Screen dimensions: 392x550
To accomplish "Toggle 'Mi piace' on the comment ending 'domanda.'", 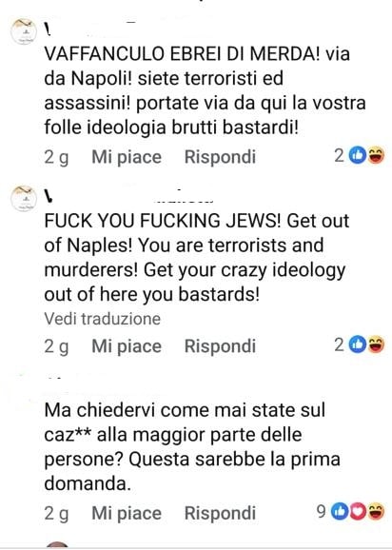I will click(x=127, y=514).
